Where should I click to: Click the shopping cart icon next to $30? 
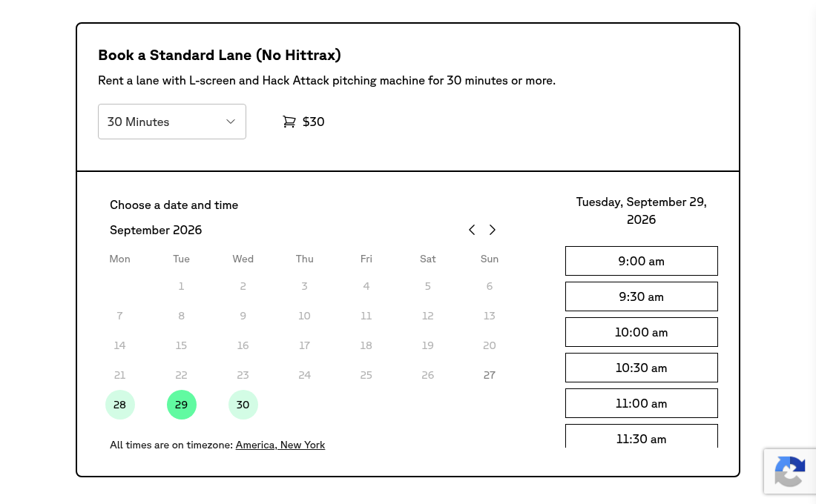pos(289,122)
